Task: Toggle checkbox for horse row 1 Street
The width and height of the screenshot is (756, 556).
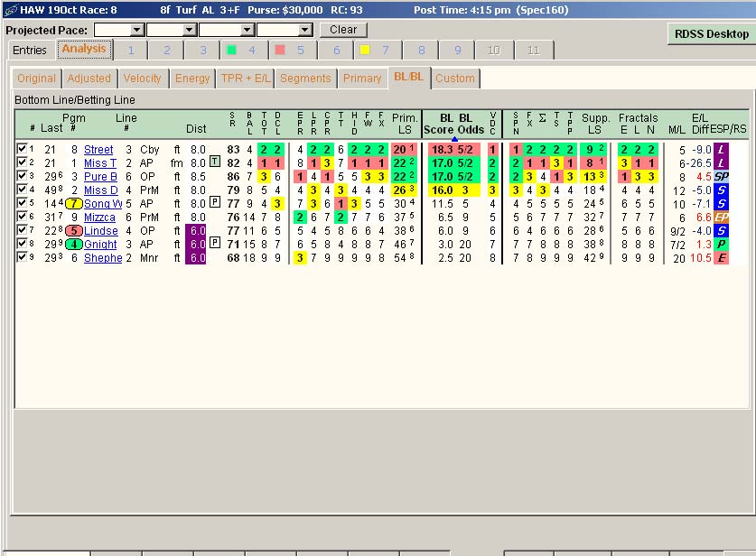Action: pos(22,148)
